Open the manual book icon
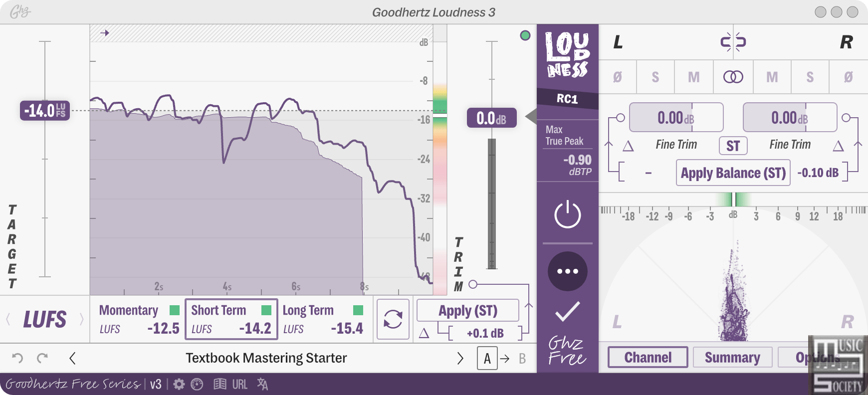This screenshot has height=395, width=868. [x=220, y=384]
